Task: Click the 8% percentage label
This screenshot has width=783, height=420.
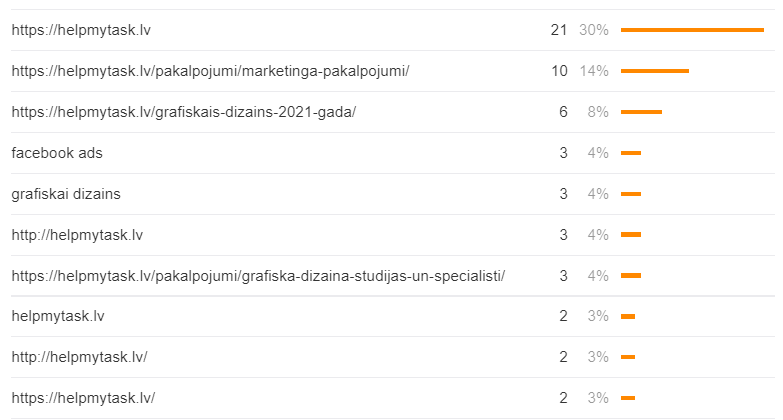Action: click(x=598, y=112)
